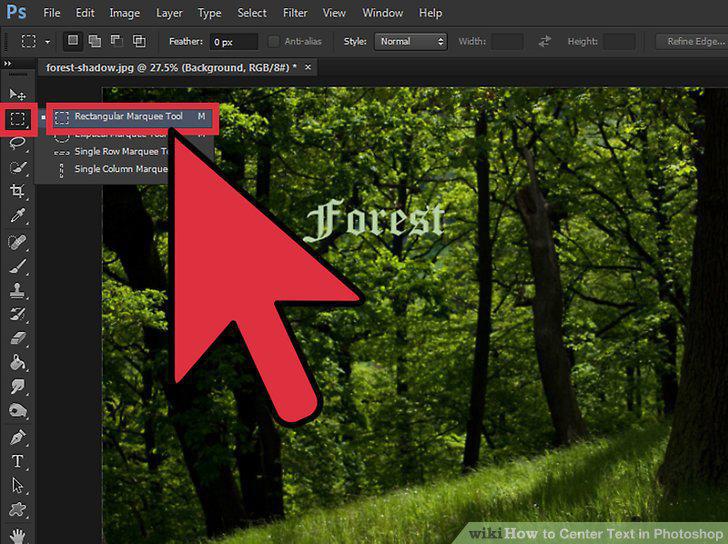Open the Layer menu
This screenshot has height=544, width=728.
coord(169,13)
